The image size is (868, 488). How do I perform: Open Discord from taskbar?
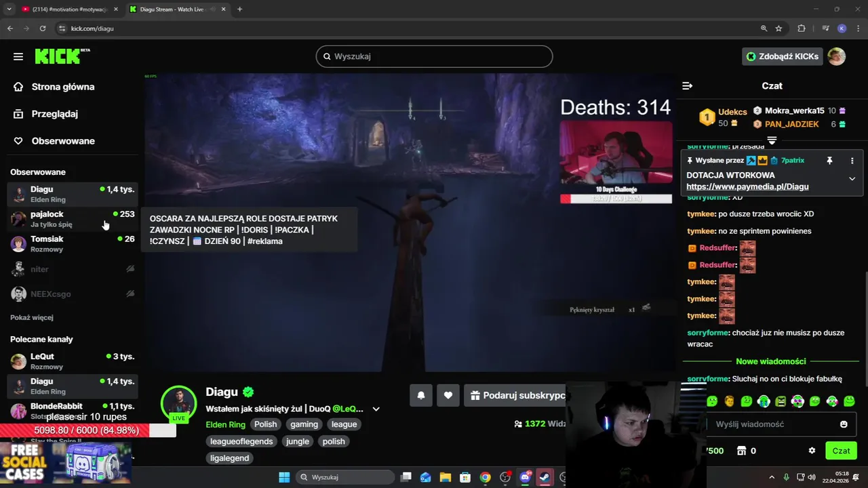point(525,477)
